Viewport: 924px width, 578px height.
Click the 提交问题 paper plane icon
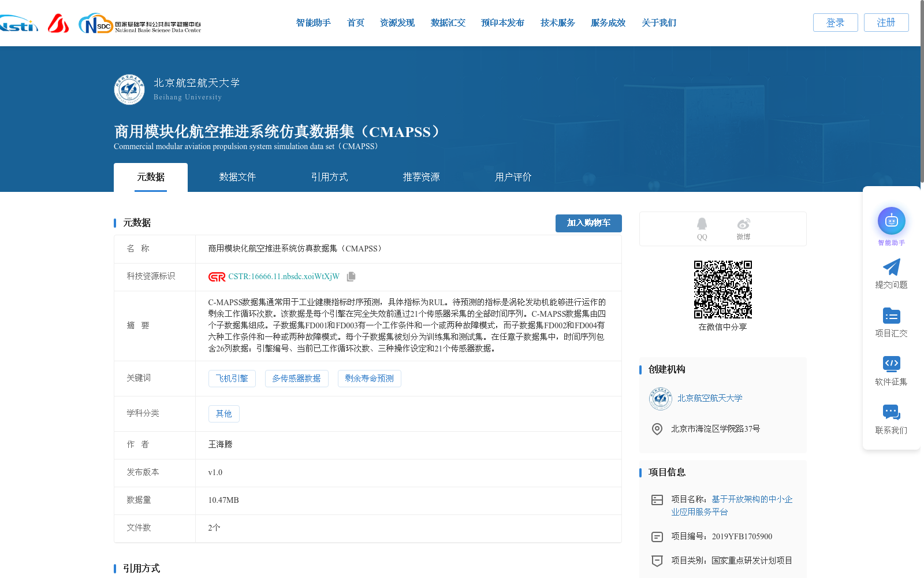coord(891,267)
